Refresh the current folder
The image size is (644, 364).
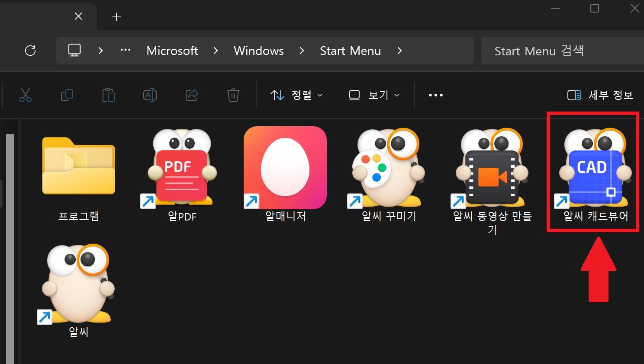[x=30, y=51]
